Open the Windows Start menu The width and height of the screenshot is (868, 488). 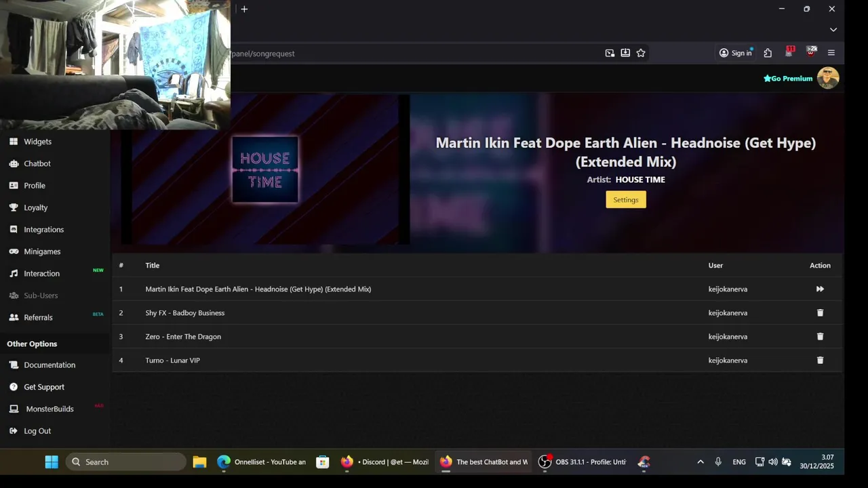[x=52, y=462]
